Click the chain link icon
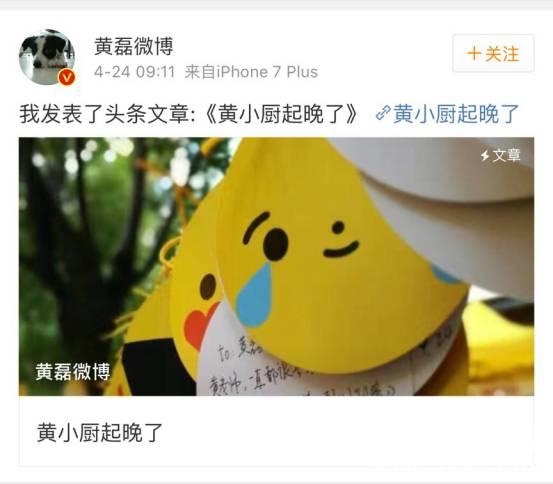 tap(383, 114)
